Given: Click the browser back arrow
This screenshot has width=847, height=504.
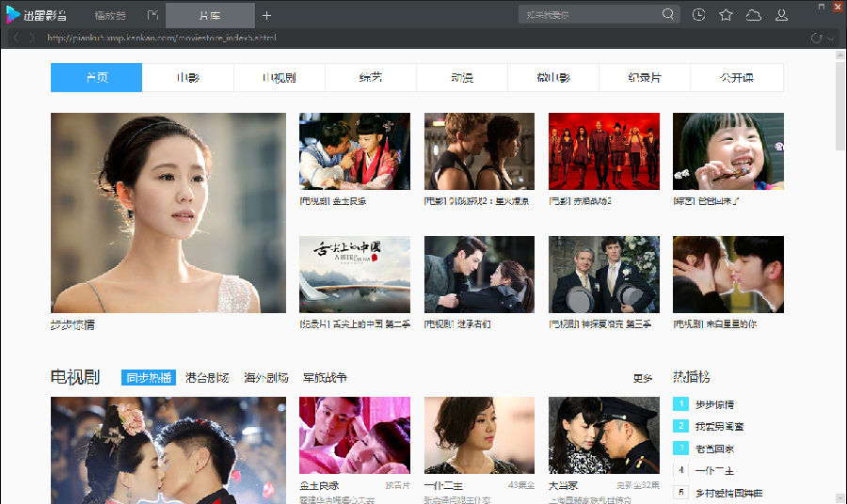Looking at the screenshot, I should [x=16, y=38].
